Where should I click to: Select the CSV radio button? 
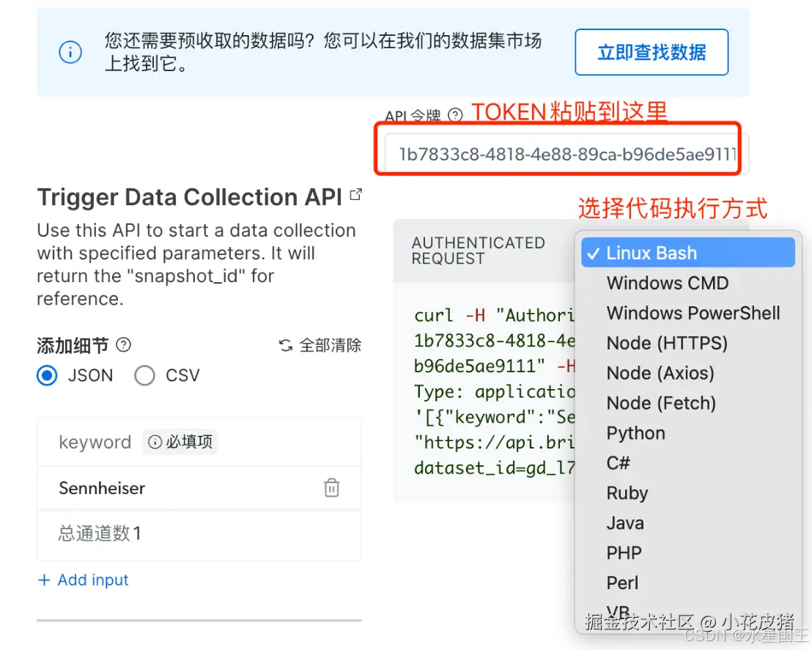click(144, 375)
